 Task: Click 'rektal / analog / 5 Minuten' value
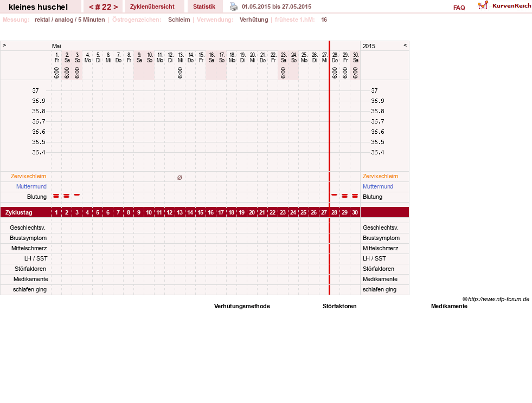69,19
